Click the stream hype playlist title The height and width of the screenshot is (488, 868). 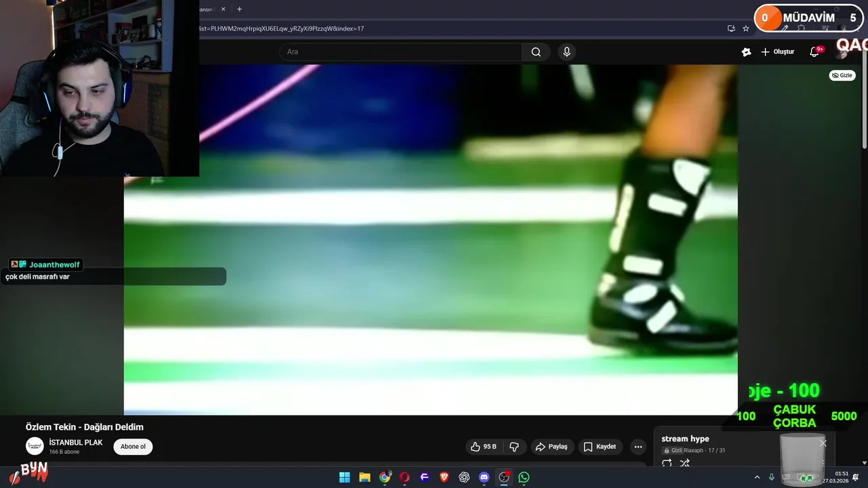686,439
